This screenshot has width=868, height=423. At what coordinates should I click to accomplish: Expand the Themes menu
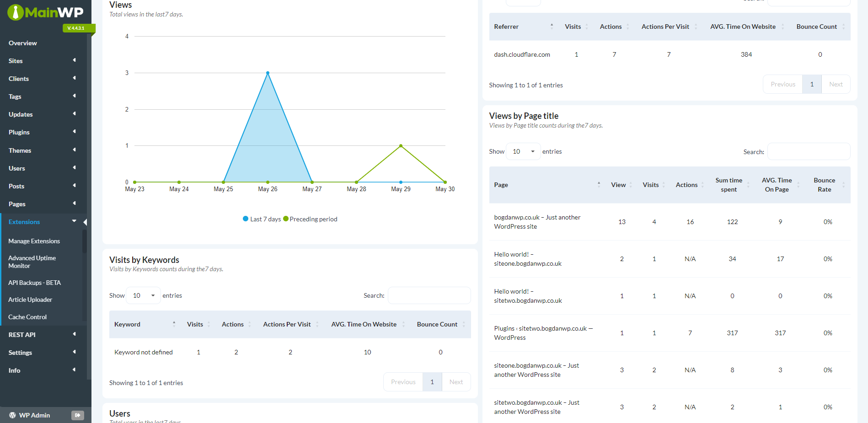(x=43, y=150)
